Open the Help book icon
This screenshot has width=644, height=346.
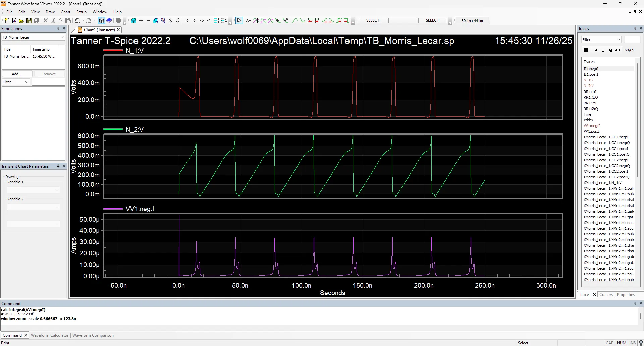click(109, 20)
